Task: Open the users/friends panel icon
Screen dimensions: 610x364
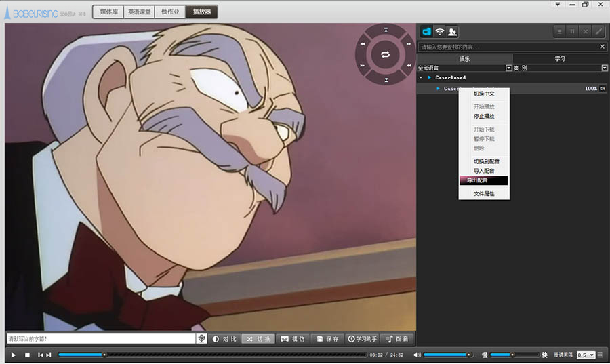Action: [453, 31]
